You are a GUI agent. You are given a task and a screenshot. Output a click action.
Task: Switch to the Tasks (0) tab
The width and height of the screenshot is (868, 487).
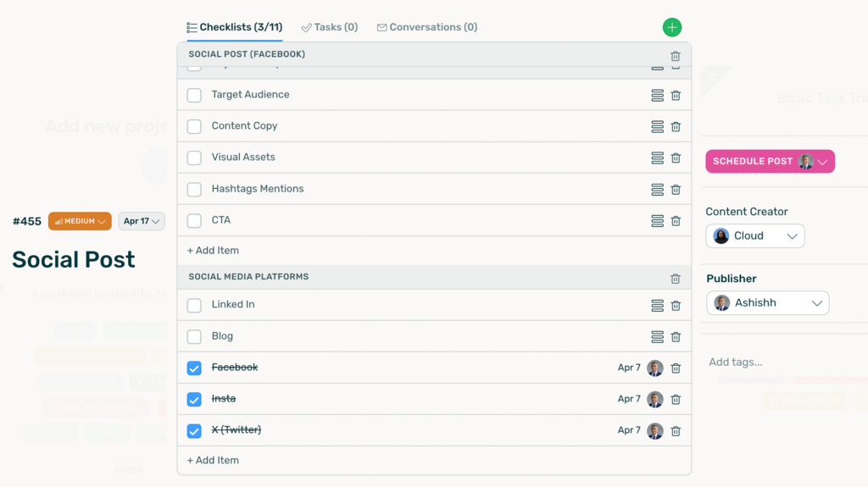pos(330,27)
